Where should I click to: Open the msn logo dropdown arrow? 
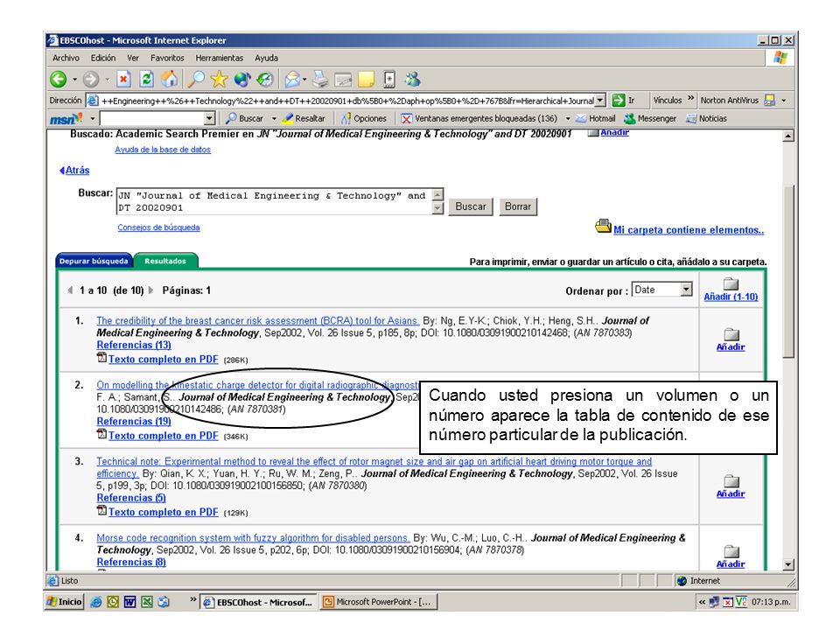tap(92, 118)
